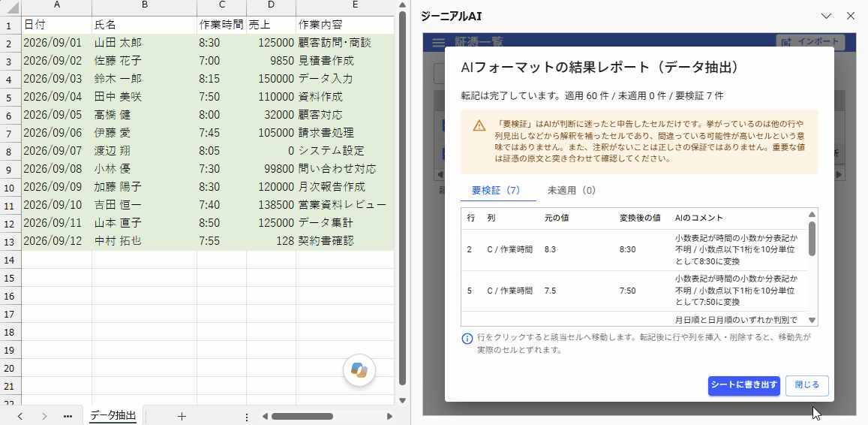Viewport: 868px width, 425px height.
Task: Click the 閉じる button
Action: point(806,386)
